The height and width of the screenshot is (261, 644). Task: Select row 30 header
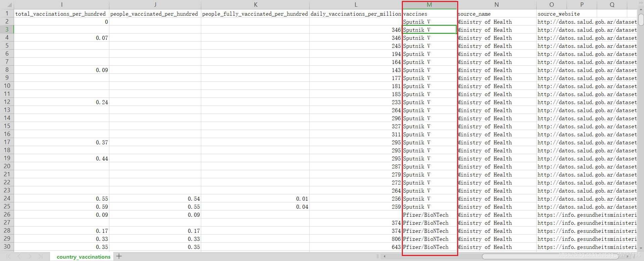[x=7, y=247]
